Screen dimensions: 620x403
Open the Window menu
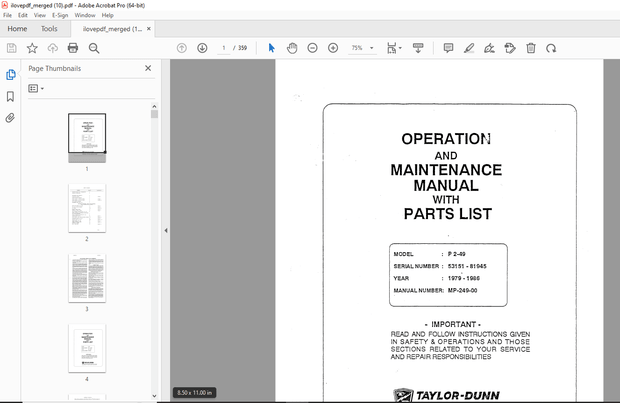tap(85, 15)
